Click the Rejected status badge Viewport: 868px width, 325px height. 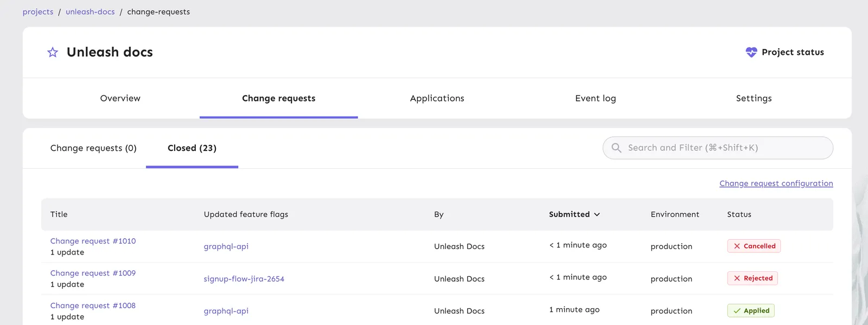click(x=752, y=278)
